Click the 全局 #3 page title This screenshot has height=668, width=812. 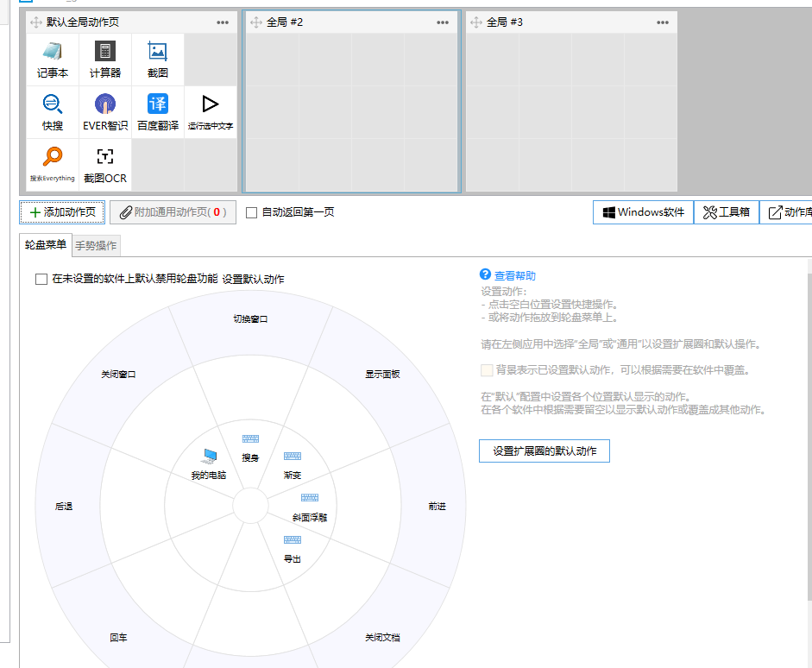[505, 22]
